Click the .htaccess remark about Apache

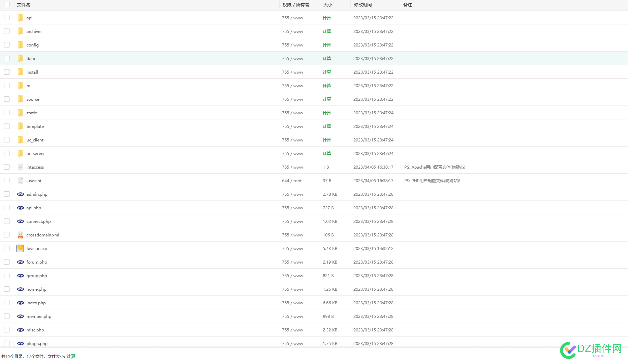pos(435,167)
